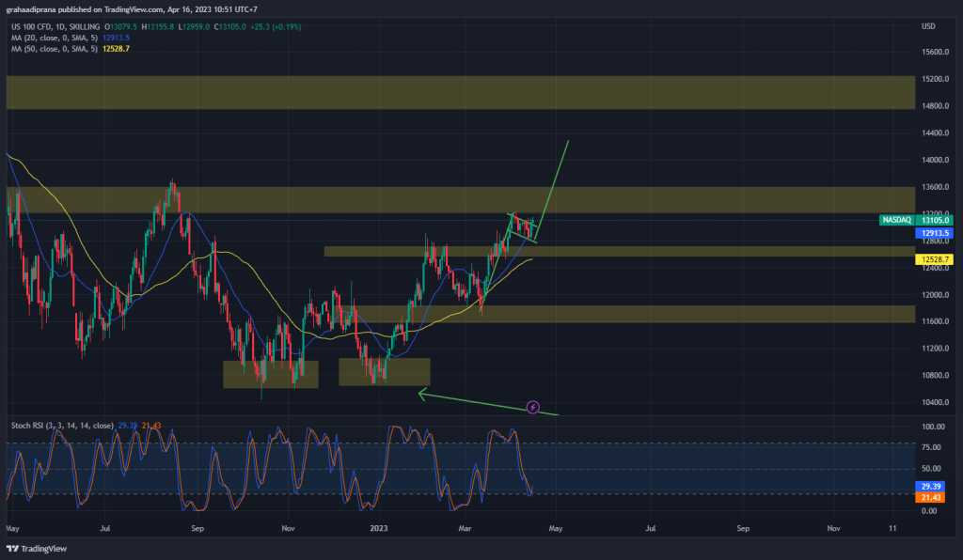Viewport: 963px width, 560px height.
Task: Click the USD currency label
Action: [x=928, y=26]
